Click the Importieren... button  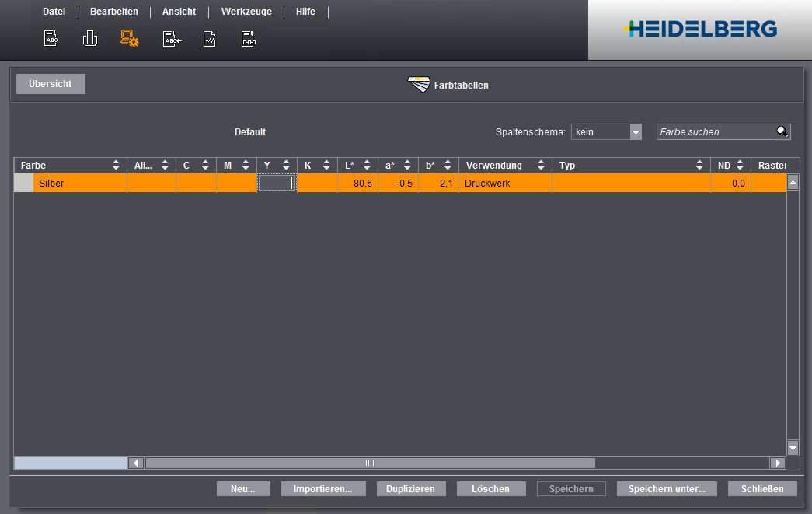pyautogui.click(x=323, y=488)
